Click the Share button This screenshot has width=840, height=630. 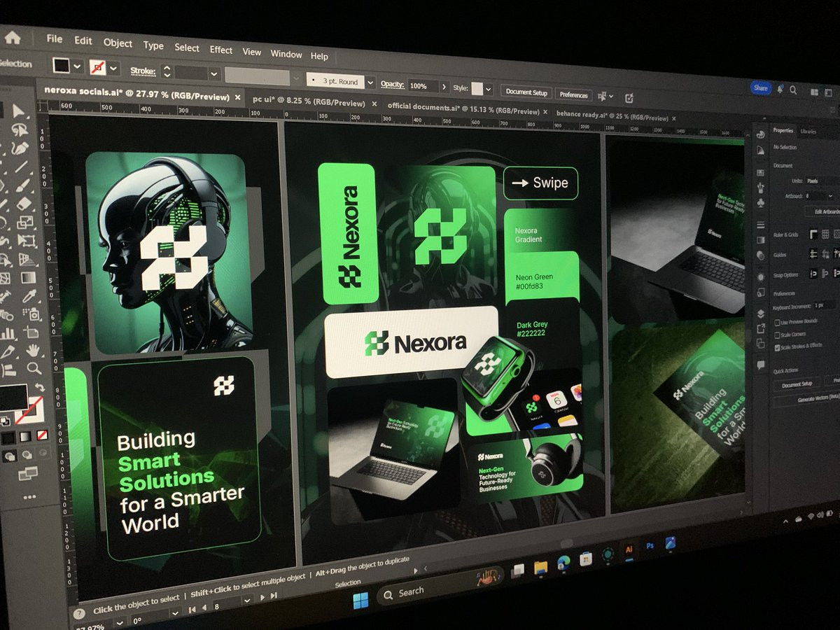click(761, 87)
